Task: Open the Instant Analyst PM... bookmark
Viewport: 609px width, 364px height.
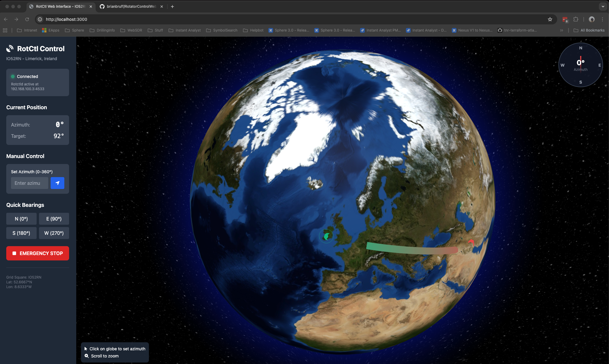Action: coord(381,30)
